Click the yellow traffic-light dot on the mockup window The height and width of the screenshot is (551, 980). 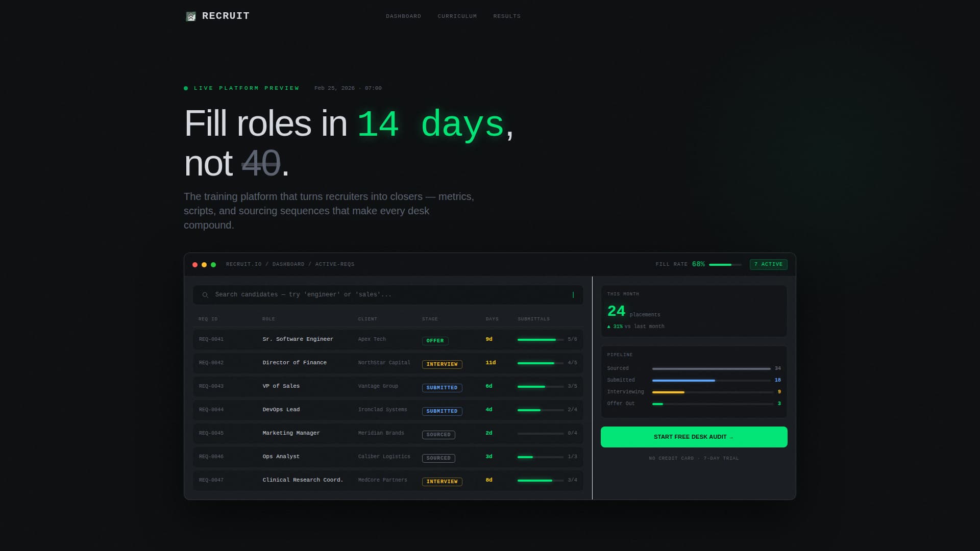coord(204,264)
